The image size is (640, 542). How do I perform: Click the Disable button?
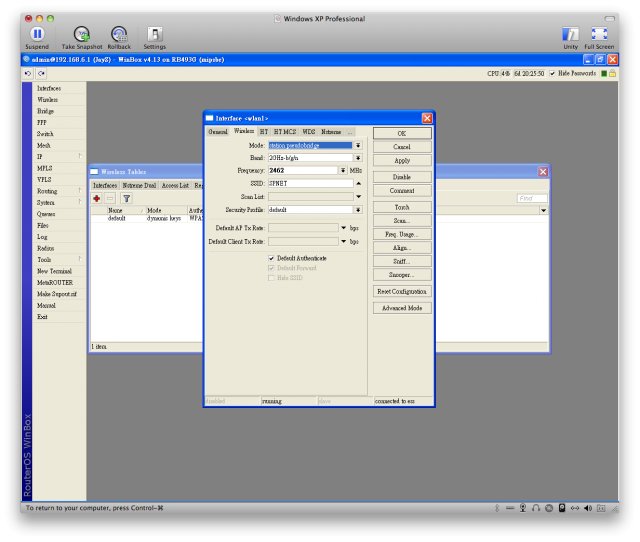point(402,177)
